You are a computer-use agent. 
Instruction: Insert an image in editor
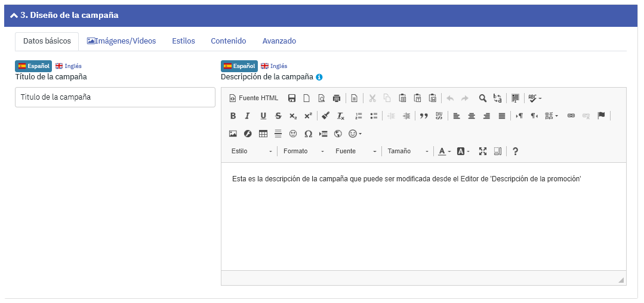click(233, 134)
